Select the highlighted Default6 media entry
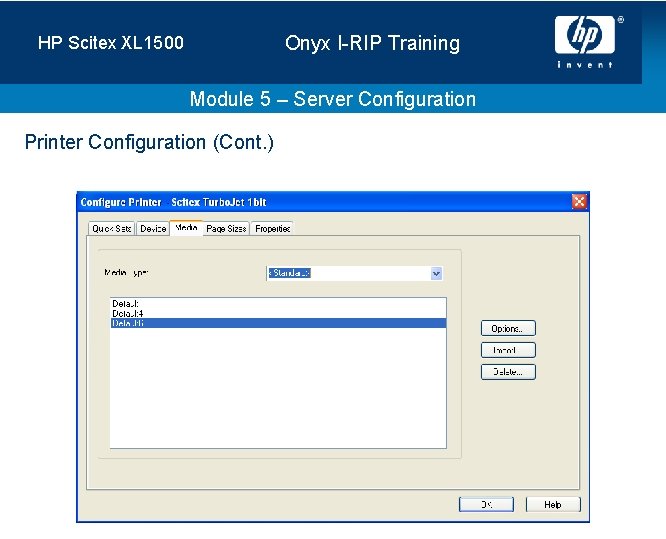The image size is (666, 539). [x=278, y=323]
